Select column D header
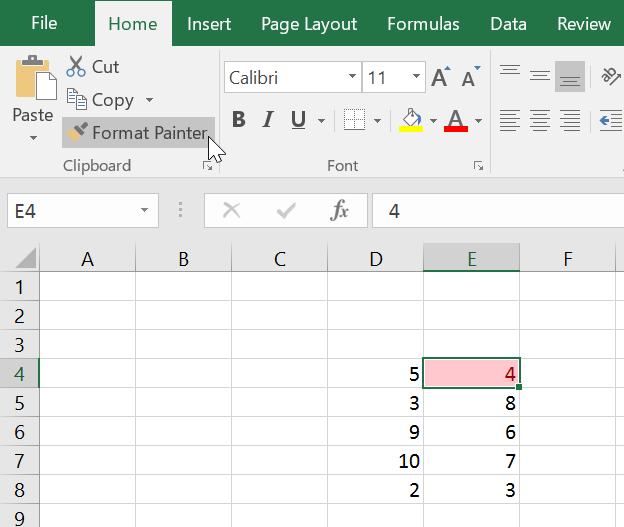The width and height of the screenshot is (624, 527). coord(376,259)
